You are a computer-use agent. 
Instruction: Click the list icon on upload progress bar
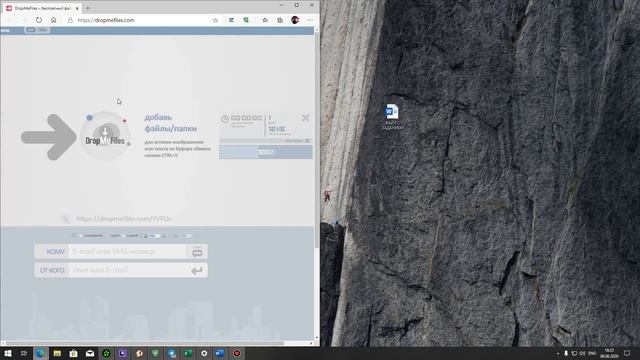(x=308, y=141)
